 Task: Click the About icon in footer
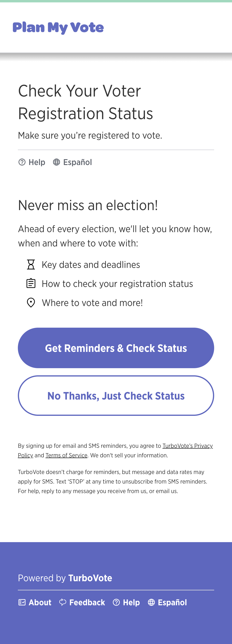point(22,602)
